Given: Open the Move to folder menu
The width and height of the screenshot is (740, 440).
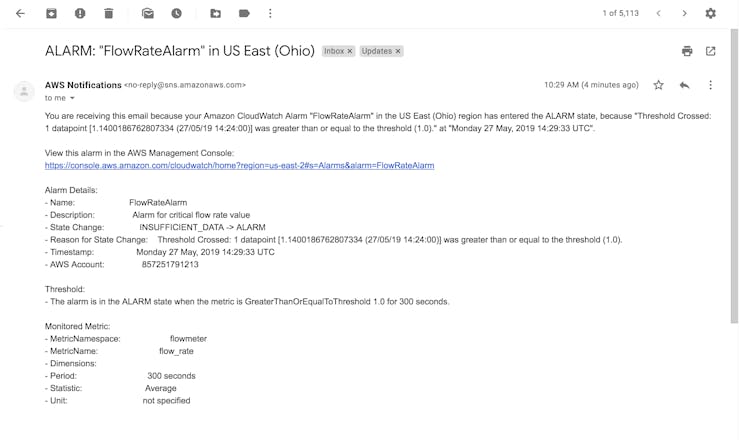Looking at the screenshot, I should point(216,13).
